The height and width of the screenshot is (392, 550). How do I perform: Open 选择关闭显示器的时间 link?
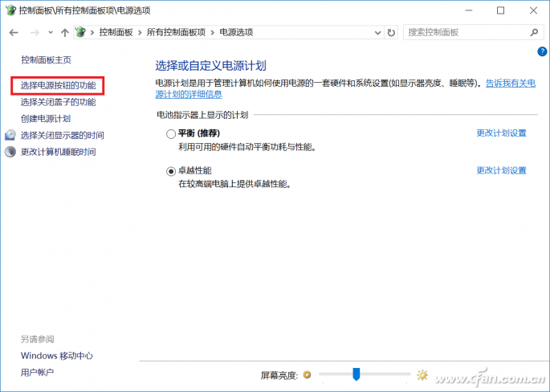63,135
